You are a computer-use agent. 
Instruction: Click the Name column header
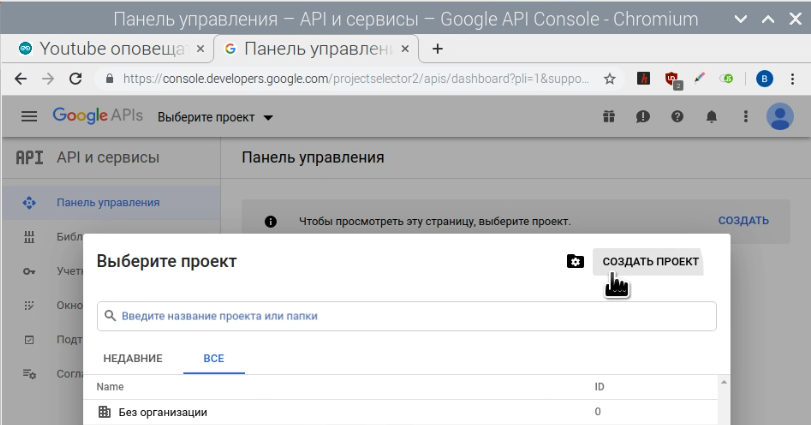pyautogui.click(x=110, y=387)
